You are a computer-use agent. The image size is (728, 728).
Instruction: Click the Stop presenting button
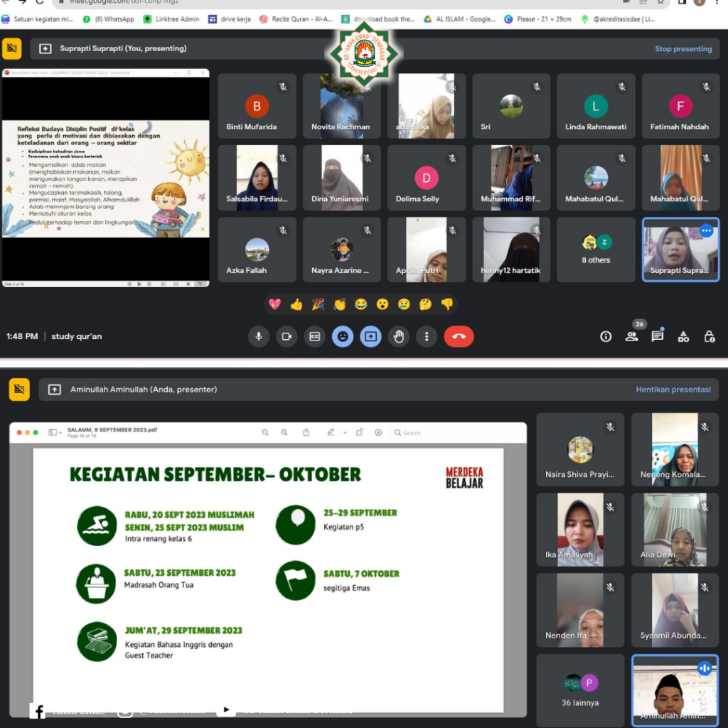coord(682,49)
